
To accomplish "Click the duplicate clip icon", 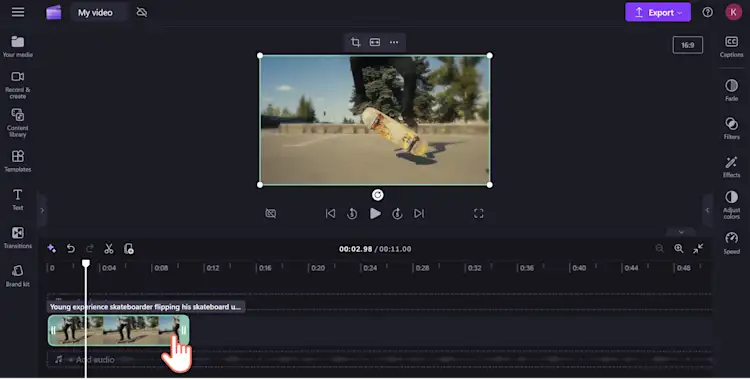I will tap(129, 248).
